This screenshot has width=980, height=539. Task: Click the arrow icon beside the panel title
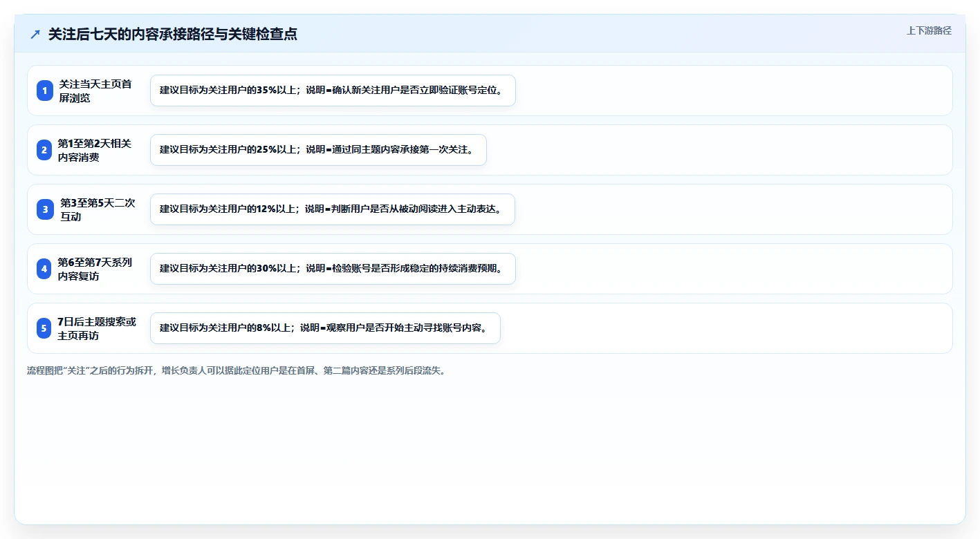[x=35, y=35]
